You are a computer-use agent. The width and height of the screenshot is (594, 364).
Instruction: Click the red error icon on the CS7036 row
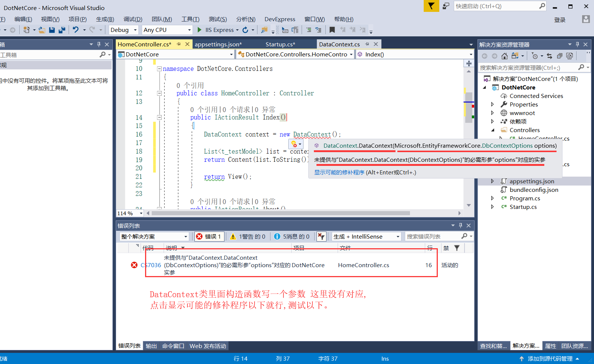click(134, 265)
